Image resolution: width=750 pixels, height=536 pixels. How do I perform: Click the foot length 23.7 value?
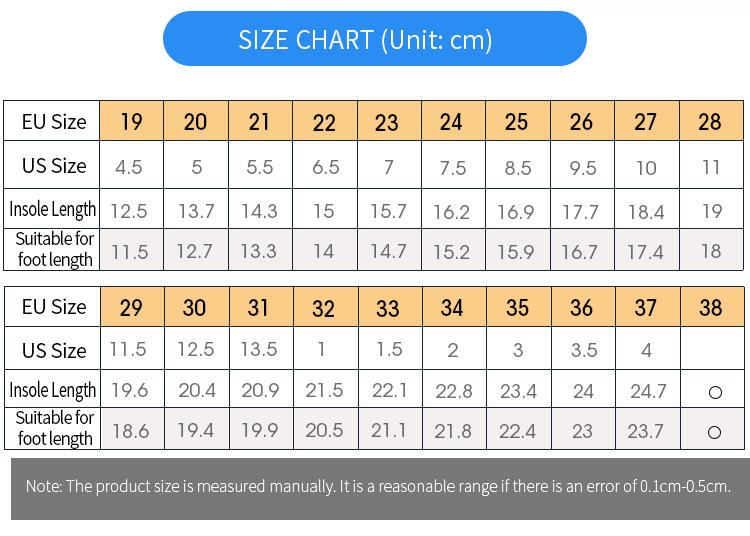647,432
